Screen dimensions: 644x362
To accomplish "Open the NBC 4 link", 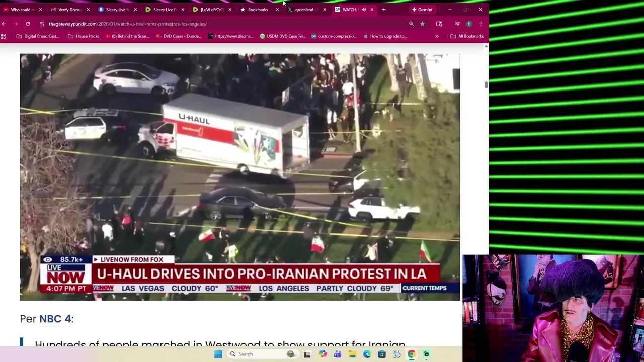I will 55,319.
